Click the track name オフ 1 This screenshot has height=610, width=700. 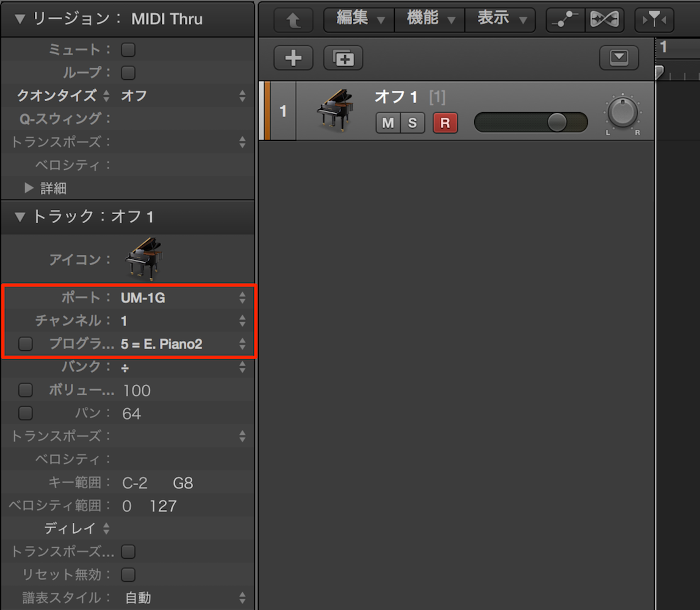[x=396, y=97]
